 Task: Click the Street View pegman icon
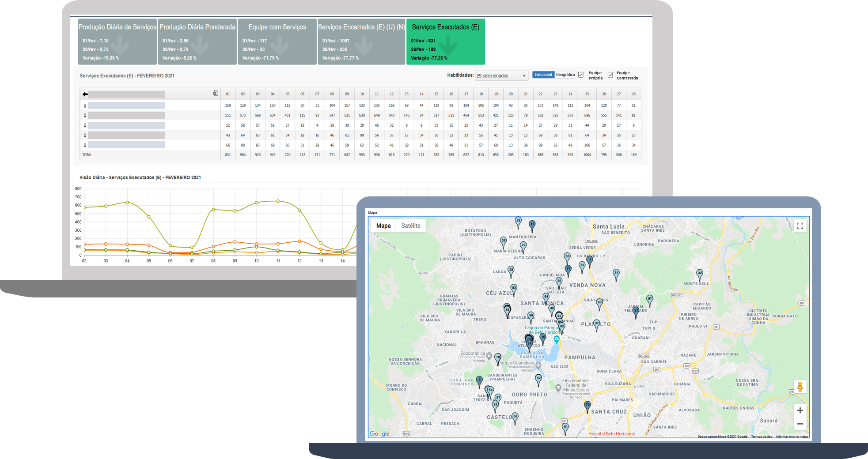[x=800, y=387]
